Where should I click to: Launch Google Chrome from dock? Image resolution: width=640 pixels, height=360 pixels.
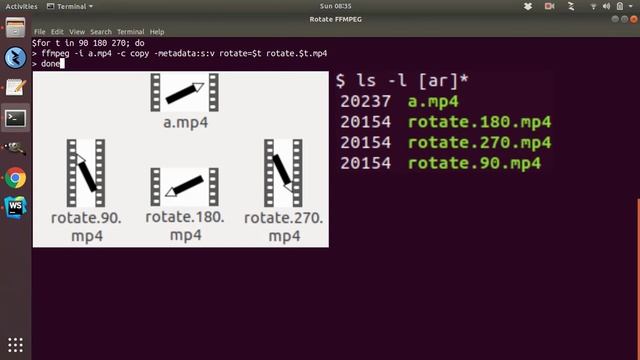pos(16,178)
